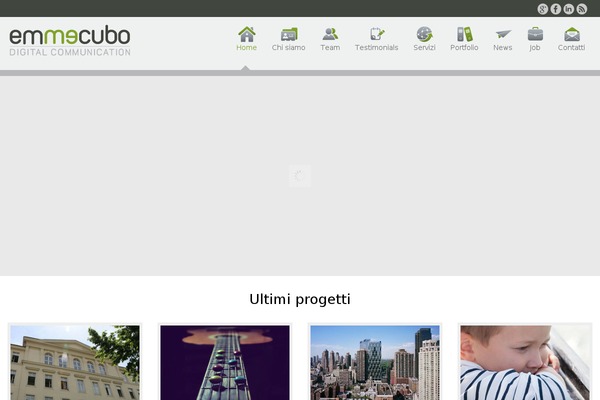Open the Portfolio menu label
The image size is (600, 400).
(x=464, y=47)
